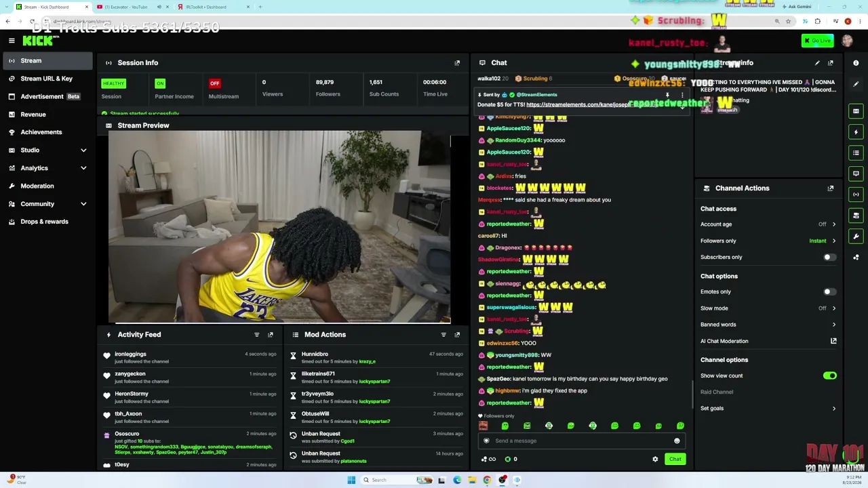Open the emoji picker in the message box

pos(677,441)
